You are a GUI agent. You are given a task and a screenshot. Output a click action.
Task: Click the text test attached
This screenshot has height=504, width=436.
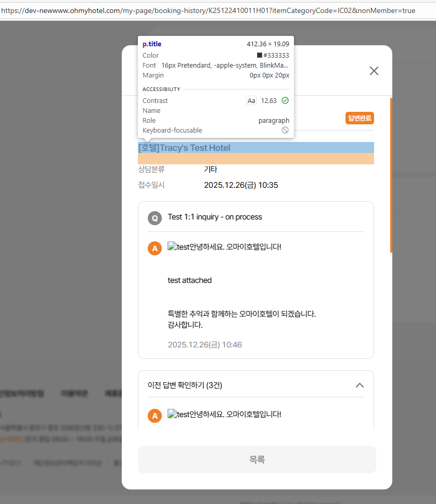[190, 280]
